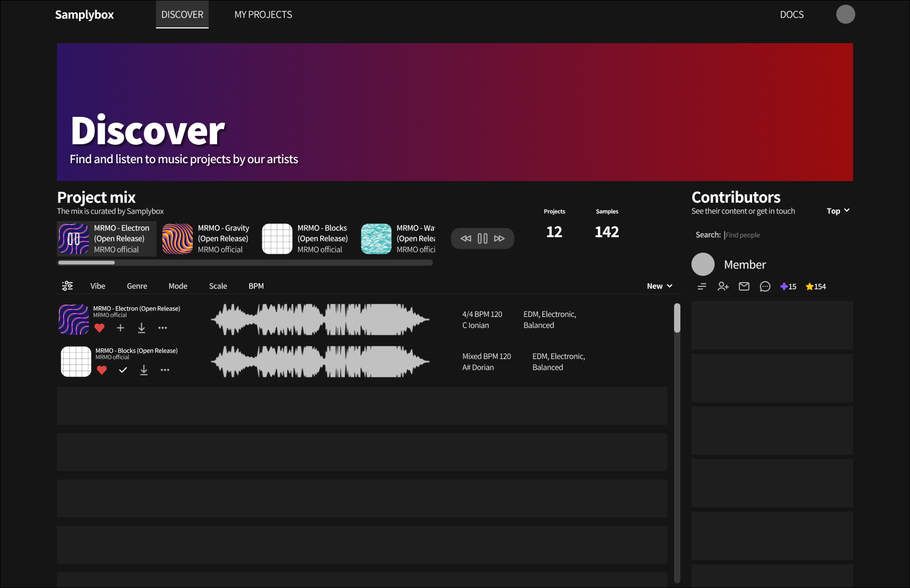Pause playback in the Project mix player
910x588 pixels.
click(x=482, y=238)
